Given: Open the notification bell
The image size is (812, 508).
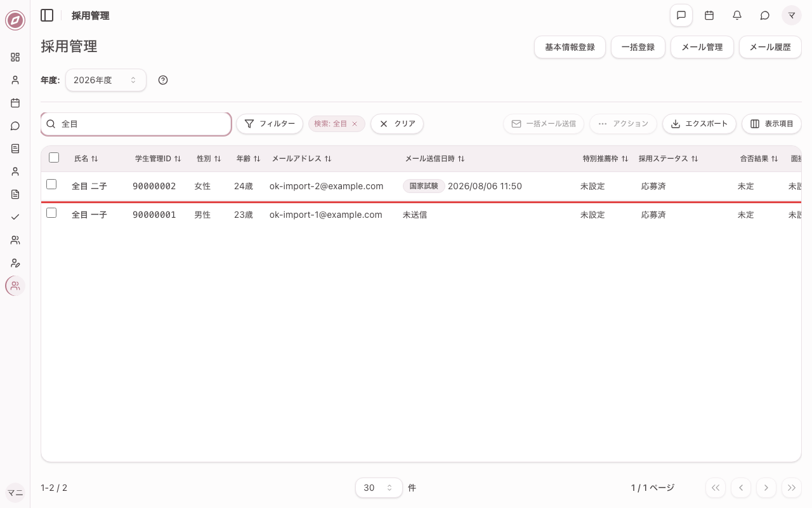Looking at the screenshot, I should coord(737,15).
